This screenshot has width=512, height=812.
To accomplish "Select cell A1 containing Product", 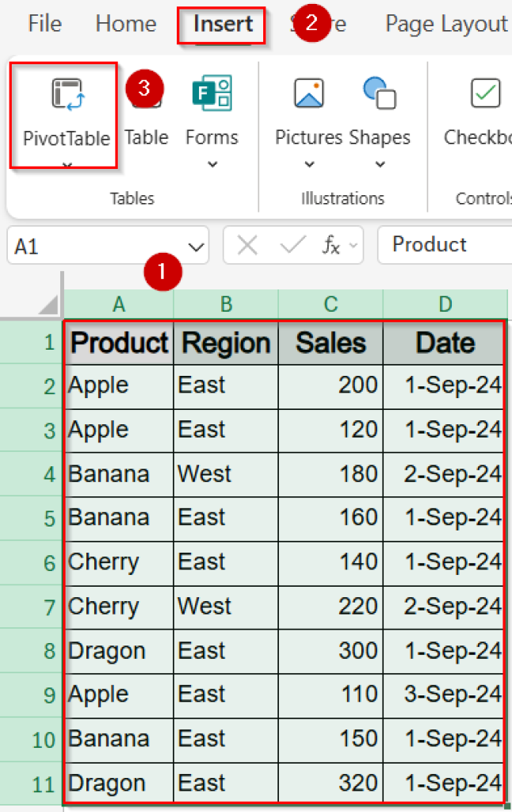I will (x=118, y=343).
